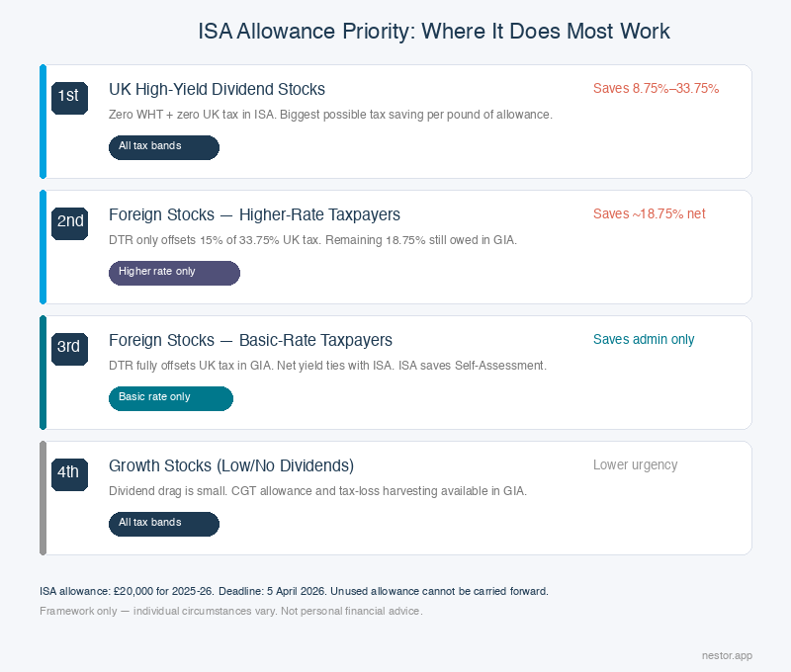Click the 2nd rank badge icon

69,222
